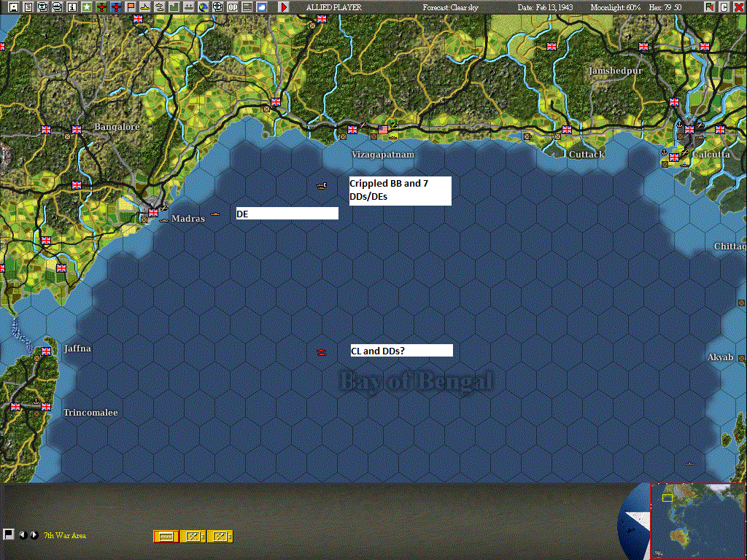Click the gray convoy ships toolbar icon

(189, 7)
